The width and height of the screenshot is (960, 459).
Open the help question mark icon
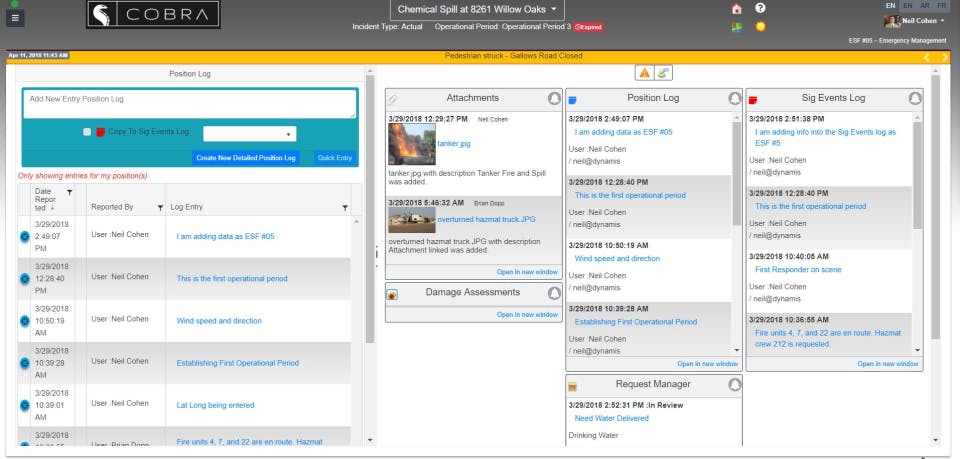click(760, 8)
